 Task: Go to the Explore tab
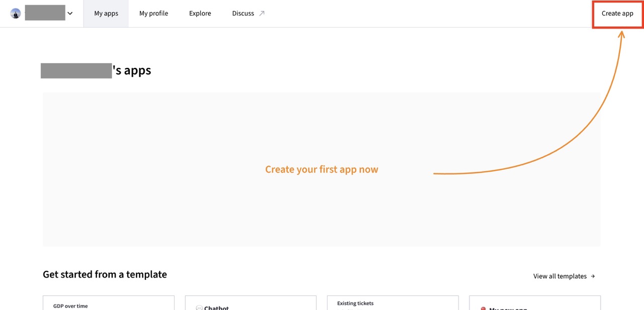click(200, 14)
